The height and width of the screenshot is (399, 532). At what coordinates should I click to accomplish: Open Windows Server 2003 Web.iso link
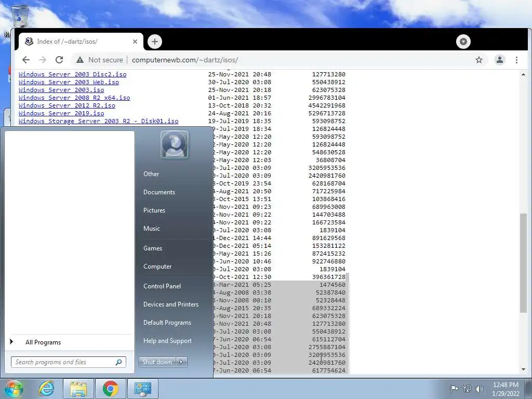pyautogui.click(x=69, y=82)
